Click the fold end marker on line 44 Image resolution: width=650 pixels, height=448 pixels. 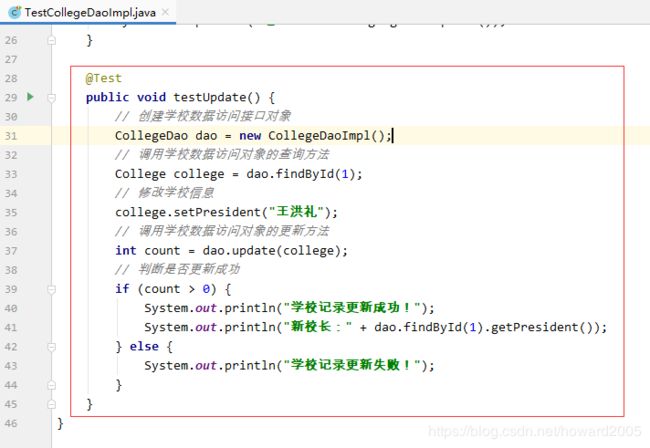[52, 385]
